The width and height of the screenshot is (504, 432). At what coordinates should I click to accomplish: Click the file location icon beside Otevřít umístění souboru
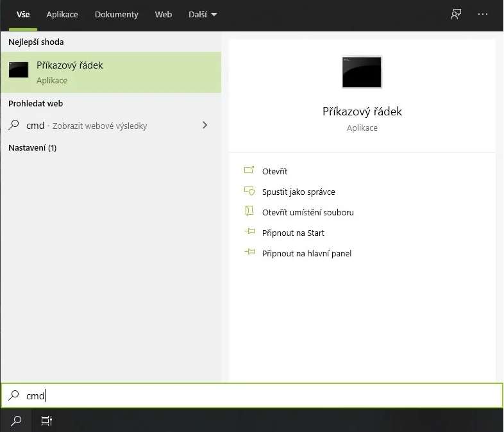[249, 212]
